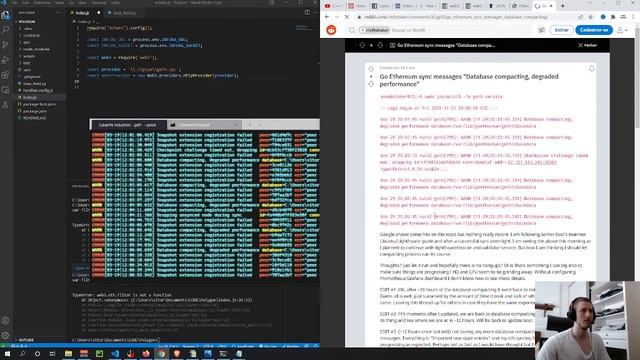The width and height of the screenshot is (640, 360).
Task: Switch to the Command Prompt terminal tab
Action: tap(204, 125)
